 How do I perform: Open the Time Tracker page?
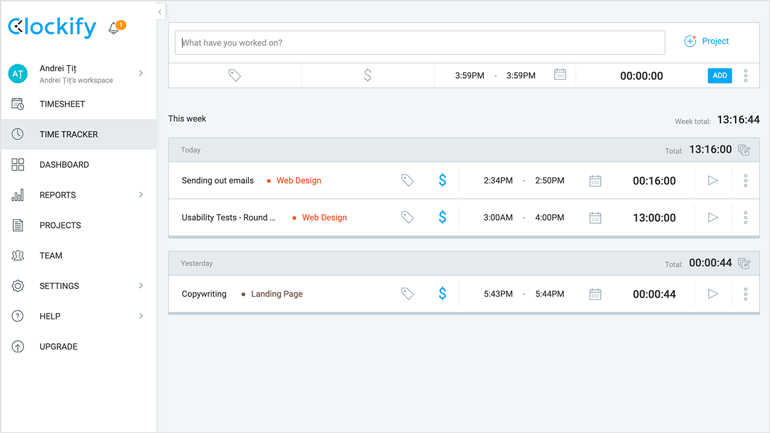coord(79,134)
